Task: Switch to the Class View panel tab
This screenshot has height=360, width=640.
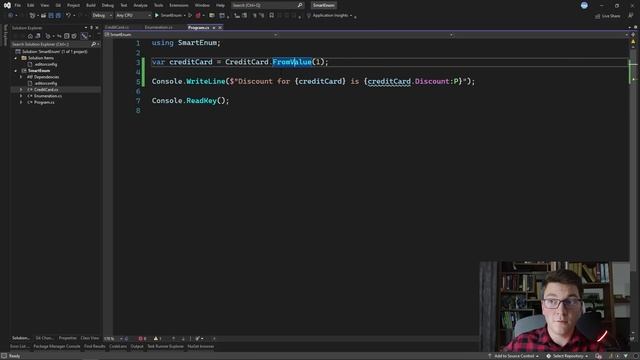Action: point(90,338)
